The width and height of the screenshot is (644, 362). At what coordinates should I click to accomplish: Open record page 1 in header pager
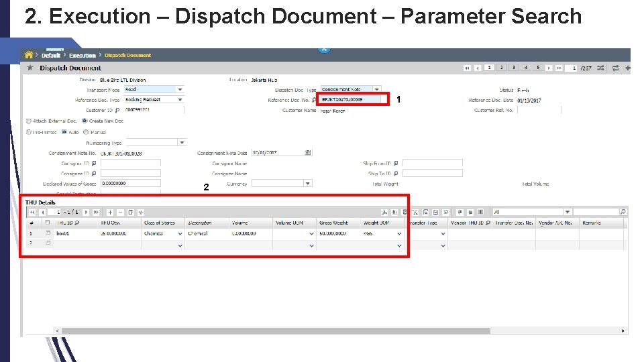(489, 68)
